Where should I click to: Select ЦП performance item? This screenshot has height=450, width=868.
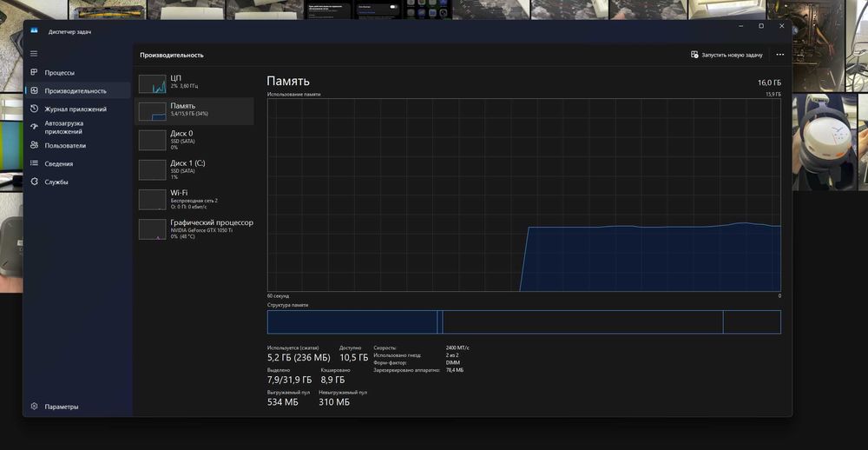(x=194, y=83)
